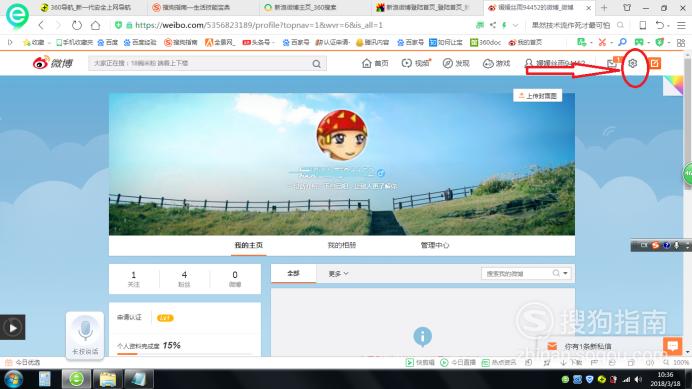The image size is (692, 389).
Task: Open 视频 in the Weibo nav
Action: click(x=416, y=64)
